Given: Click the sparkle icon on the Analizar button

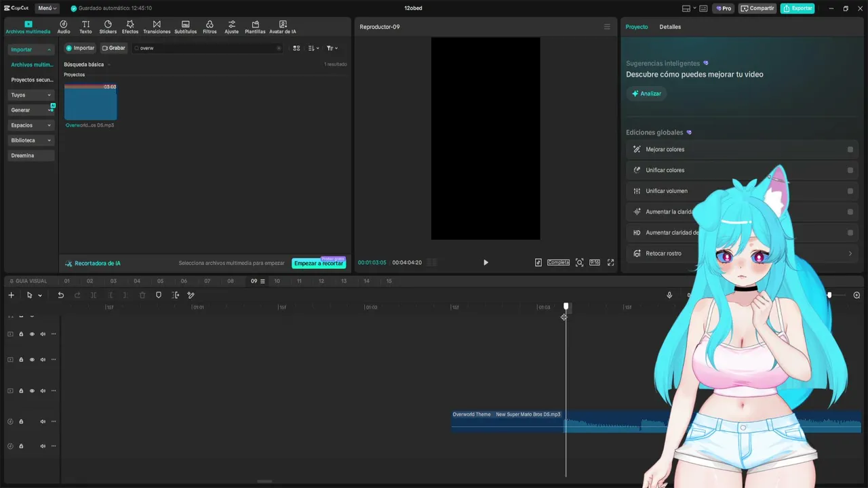Looking at the screenshot, I should (635, 94).
